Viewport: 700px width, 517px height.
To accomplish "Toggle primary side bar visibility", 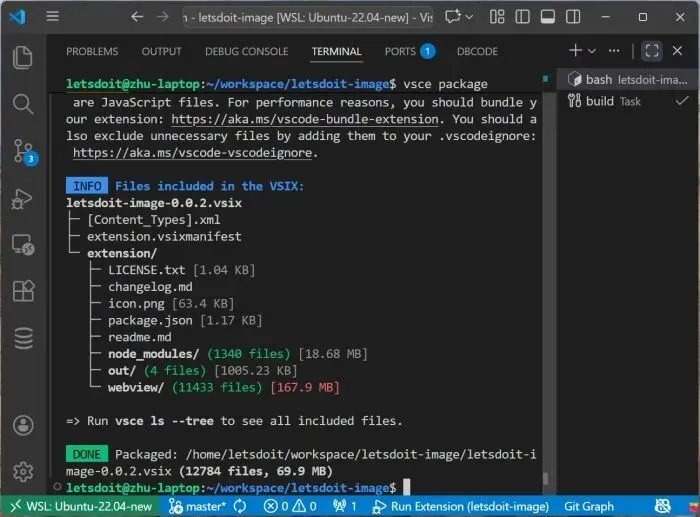I will coord(522,17).
